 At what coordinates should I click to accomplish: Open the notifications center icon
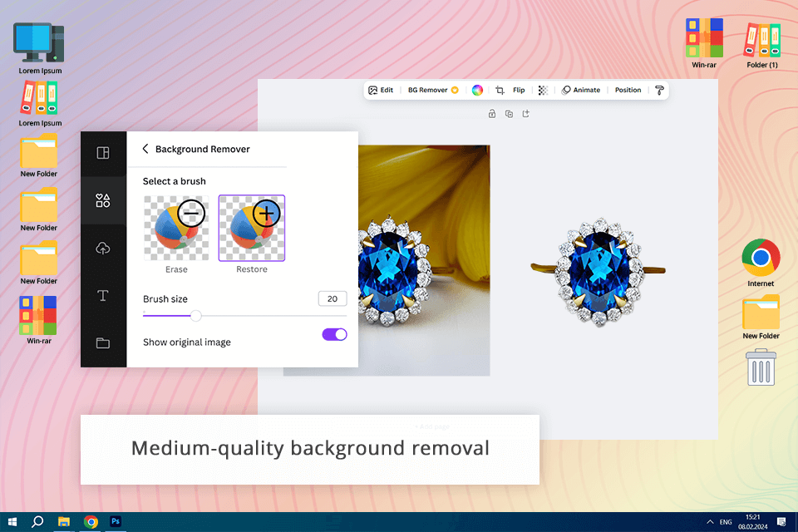[x=781, y=522]
